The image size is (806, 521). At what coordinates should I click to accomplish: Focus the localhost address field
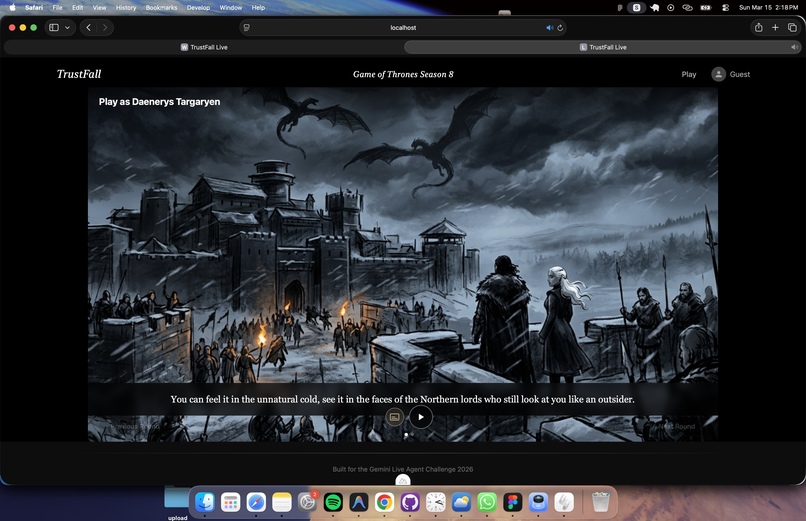tap(403, 28)
